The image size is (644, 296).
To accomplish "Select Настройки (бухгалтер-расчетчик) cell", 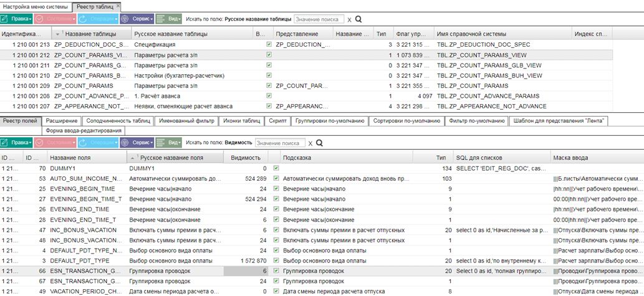I will tap(193, 75).
